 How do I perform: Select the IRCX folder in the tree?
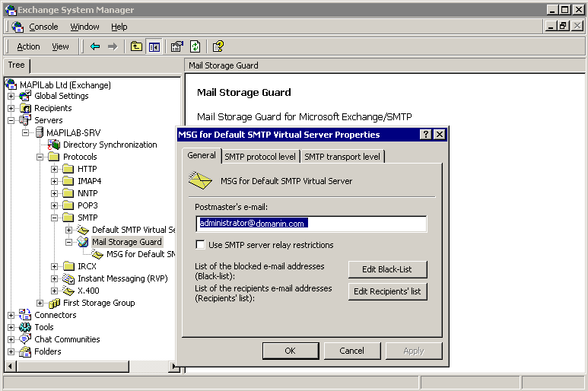coord(87,266)
